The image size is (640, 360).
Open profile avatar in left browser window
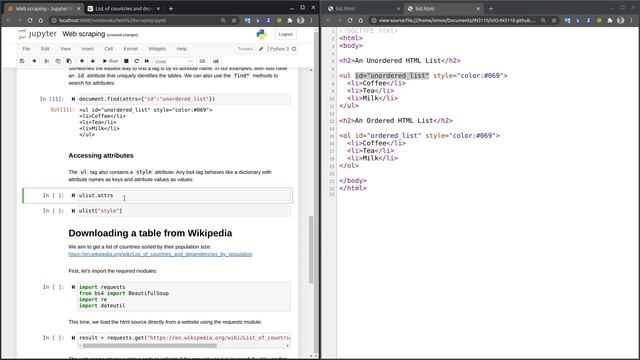pos(300,20)
